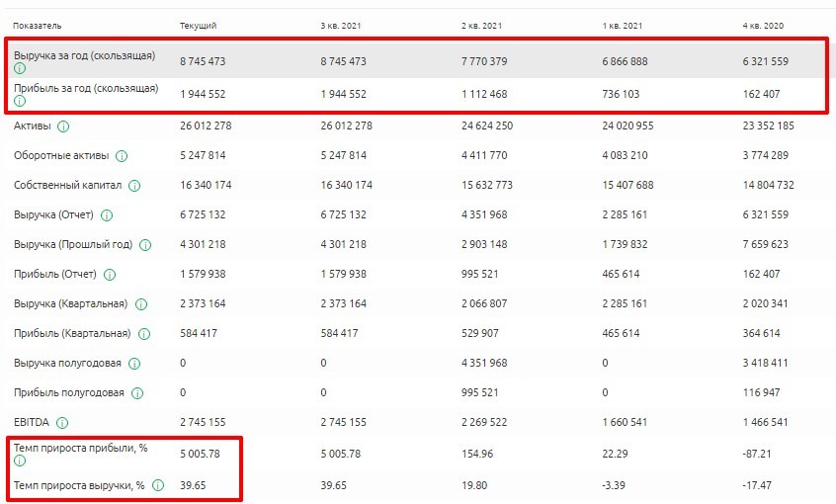Click info icon under Темп прироста прибыли, %
Image resolution: width=836 pixels, height=504 pixels.
(20, 461)
